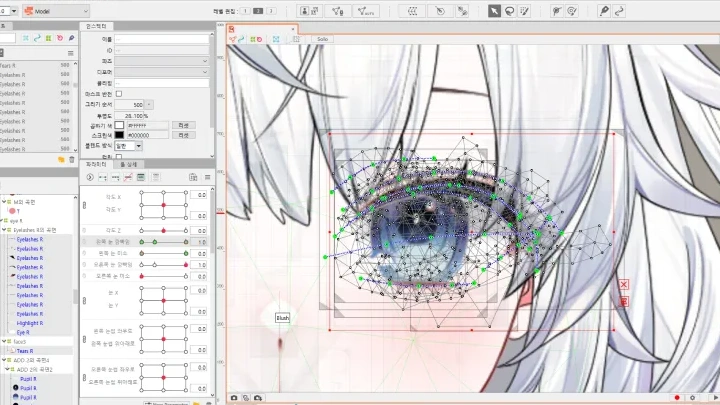
Task: Open the blend mode dropdown
Action: coord(128,146)
